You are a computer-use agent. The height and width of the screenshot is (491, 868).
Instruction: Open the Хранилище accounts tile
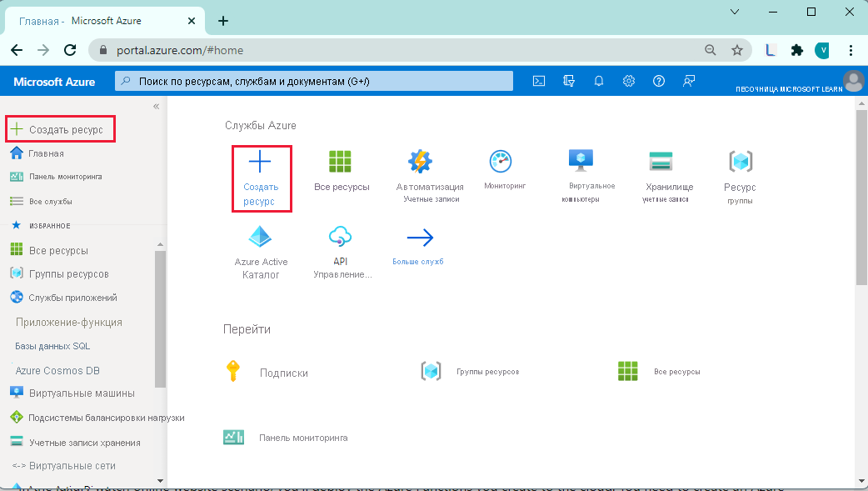(x=667, y=176)
